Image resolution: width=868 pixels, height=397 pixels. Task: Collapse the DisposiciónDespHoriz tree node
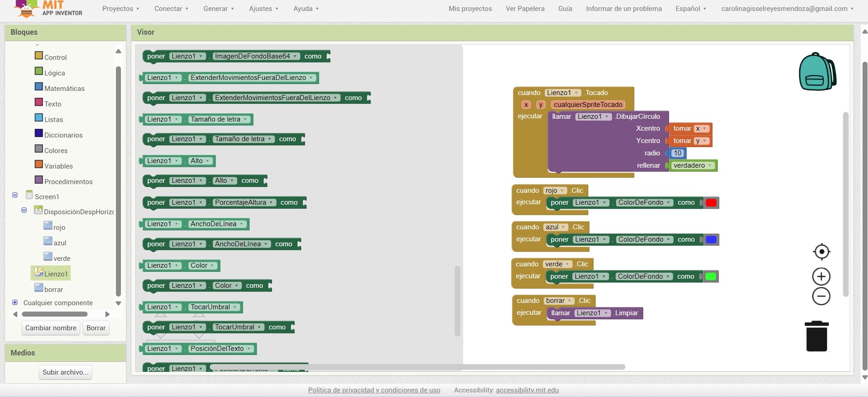[24, 210]
